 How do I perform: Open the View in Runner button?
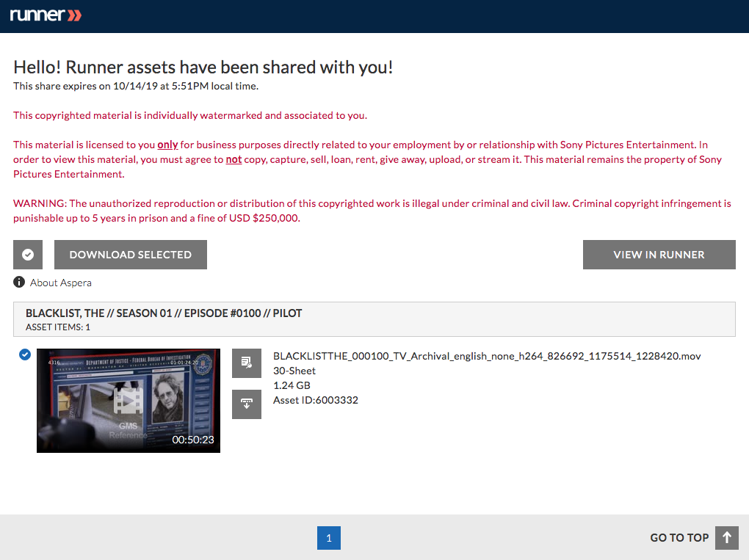[659, 255]
